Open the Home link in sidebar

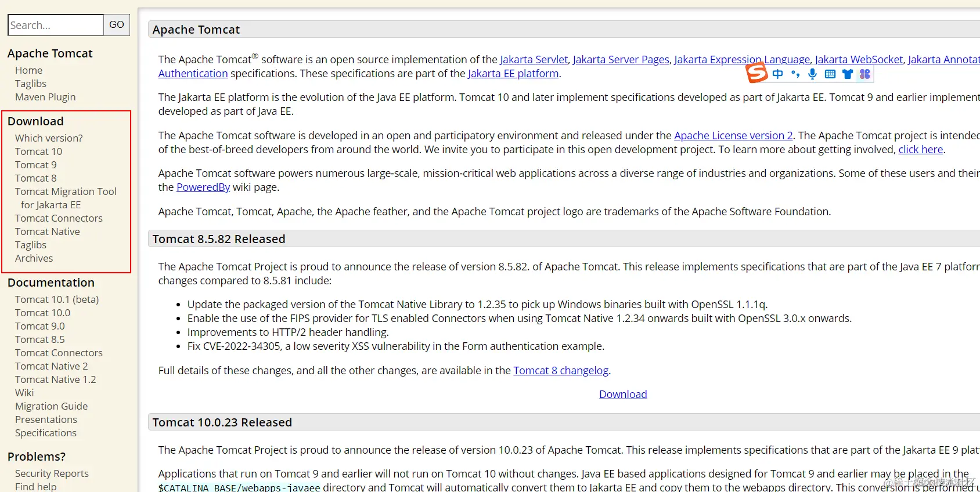tap(28, 70)
